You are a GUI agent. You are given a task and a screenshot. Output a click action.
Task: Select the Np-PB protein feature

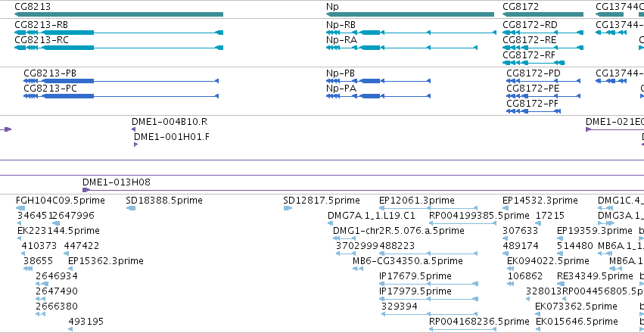click(x=378, y=81)
